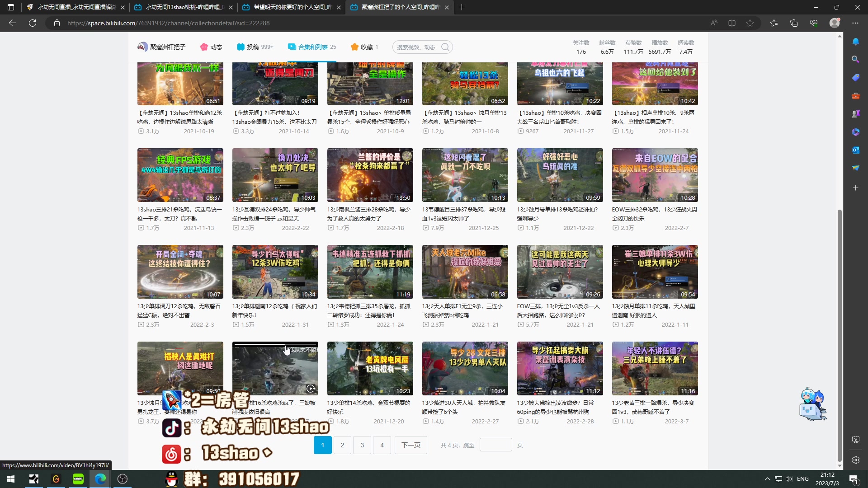Open sidebar Outlook icon
Viewport: 868px width, 488px height.
coord(855,150)
